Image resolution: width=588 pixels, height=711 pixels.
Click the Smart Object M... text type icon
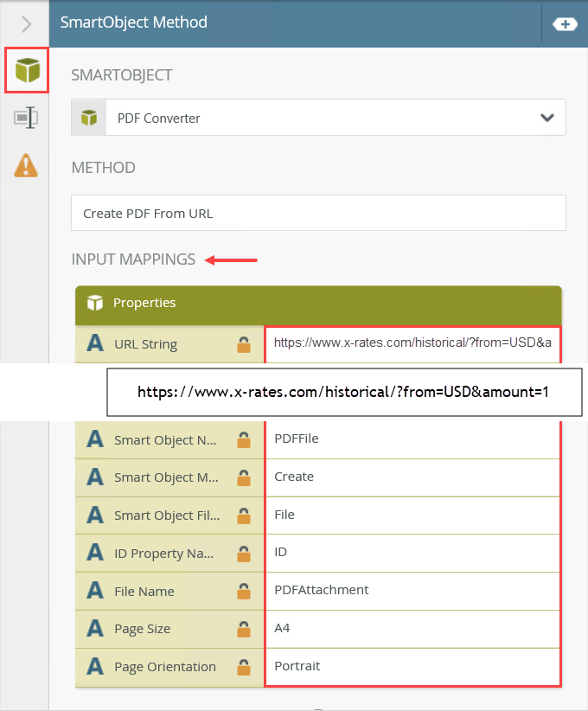(x=95, y=477)
